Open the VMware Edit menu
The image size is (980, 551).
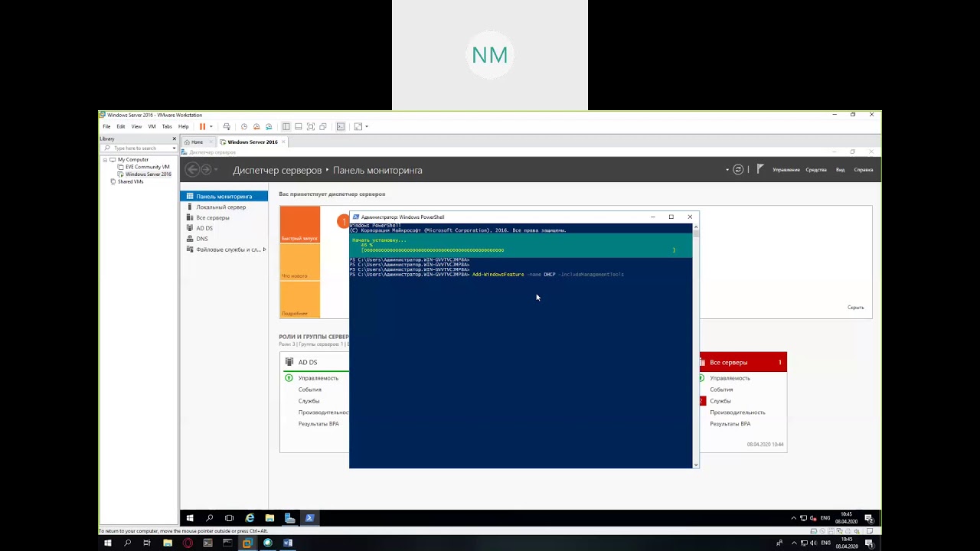[x=121, y=126]
